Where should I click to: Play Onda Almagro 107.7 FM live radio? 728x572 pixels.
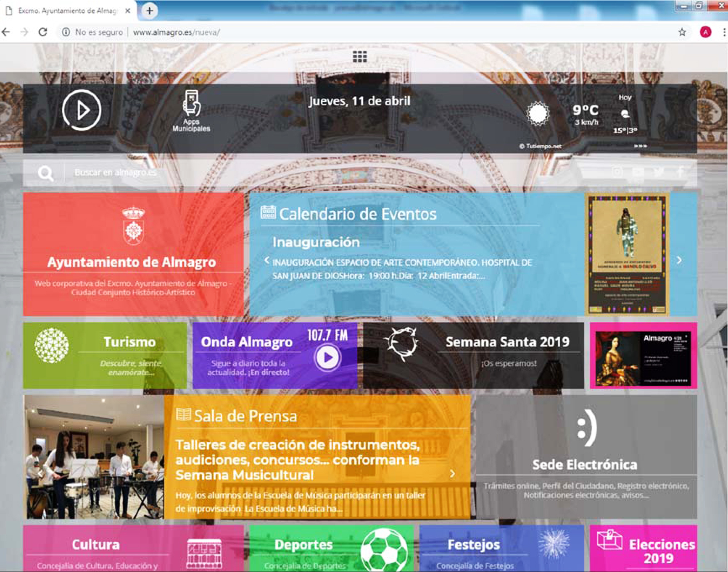(x=327, y=357)
